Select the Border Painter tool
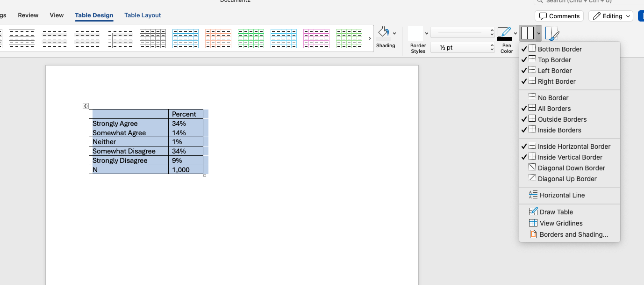The image size is (644, 285). pos(552,33)
